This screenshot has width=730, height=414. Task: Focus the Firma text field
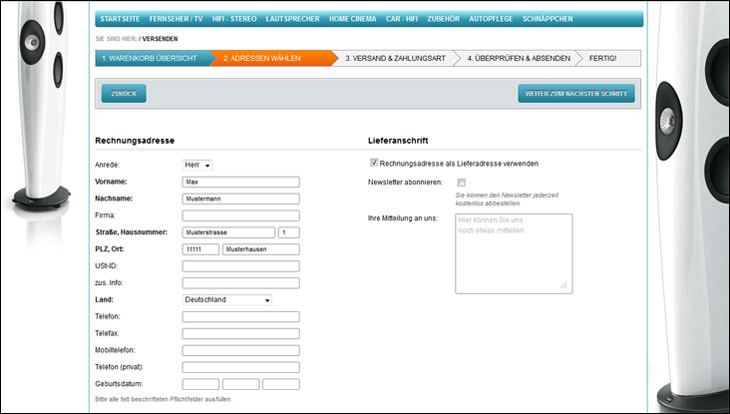[x=240, y=215]
